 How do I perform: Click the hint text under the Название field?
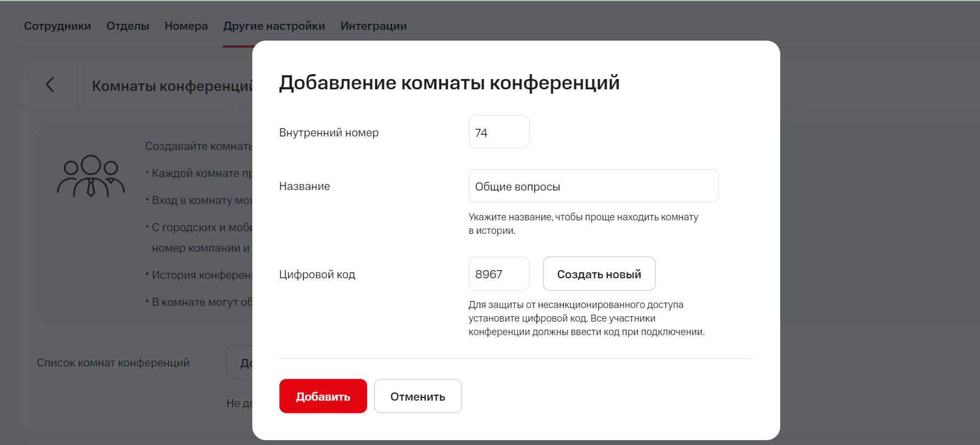(583, 224)
